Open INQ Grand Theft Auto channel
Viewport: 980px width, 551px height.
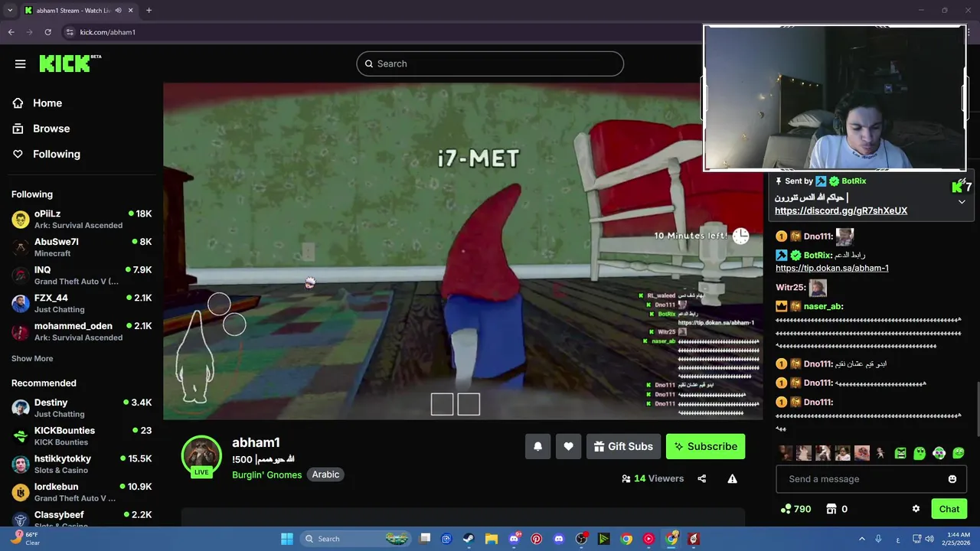coord(81,275)
